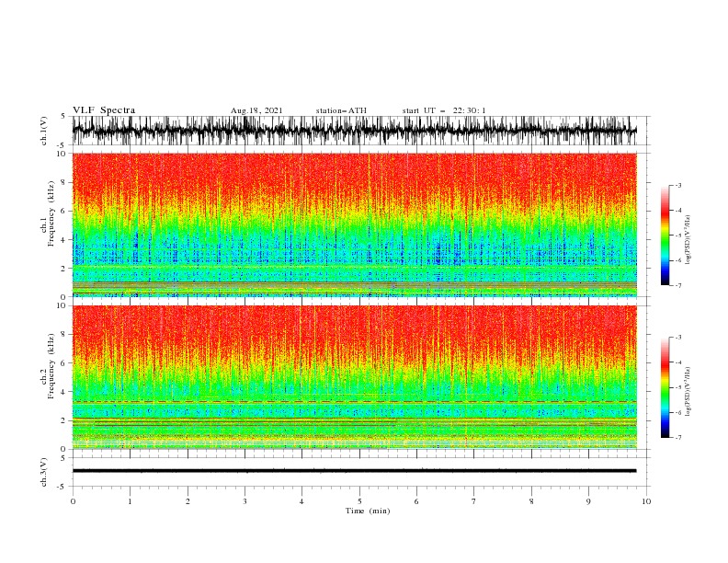Click the time axis tick label '5'
This screenshot has width=728, height=563.
359,501
